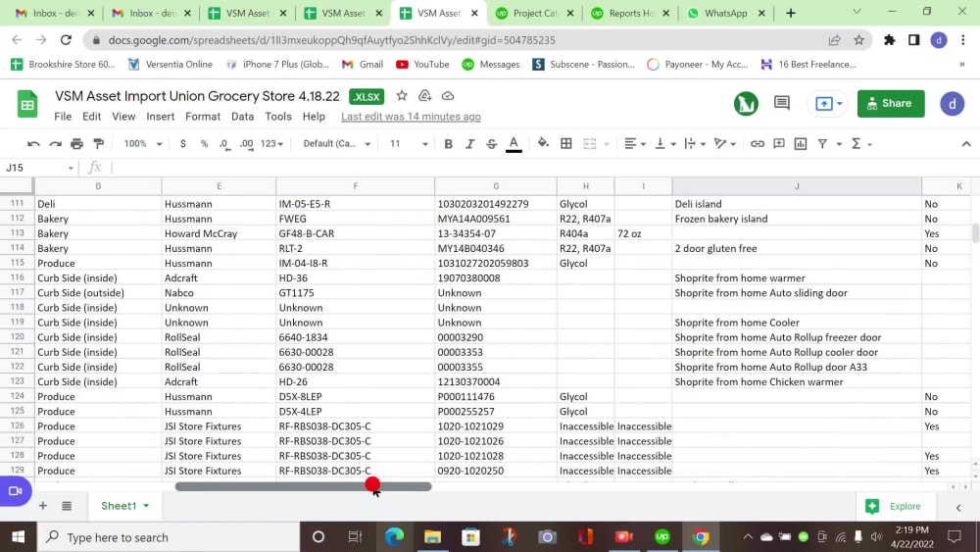Open the Present to meeting button
The image size is (980, 552).
827,103
